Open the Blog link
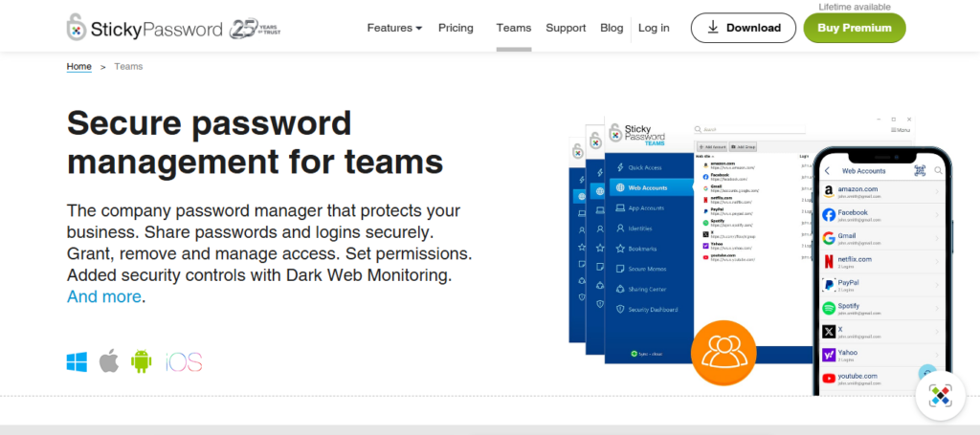The image size is (980, 435). (x=612, y=28)
